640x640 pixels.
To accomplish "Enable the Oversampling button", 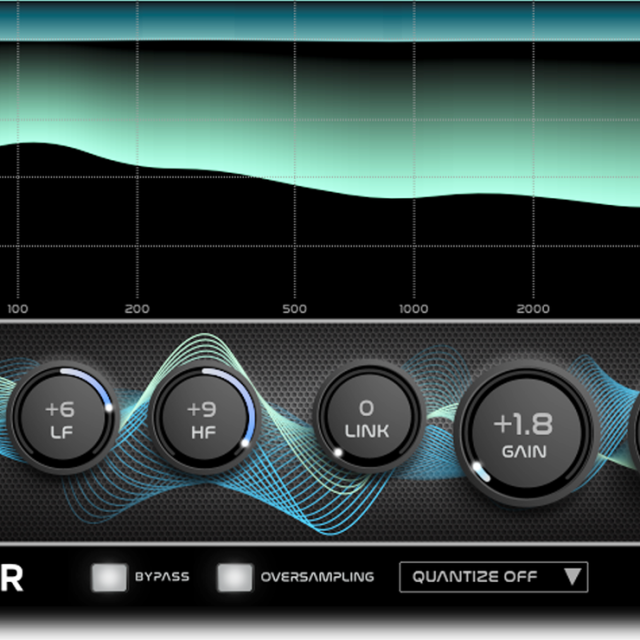I will 235,577.
